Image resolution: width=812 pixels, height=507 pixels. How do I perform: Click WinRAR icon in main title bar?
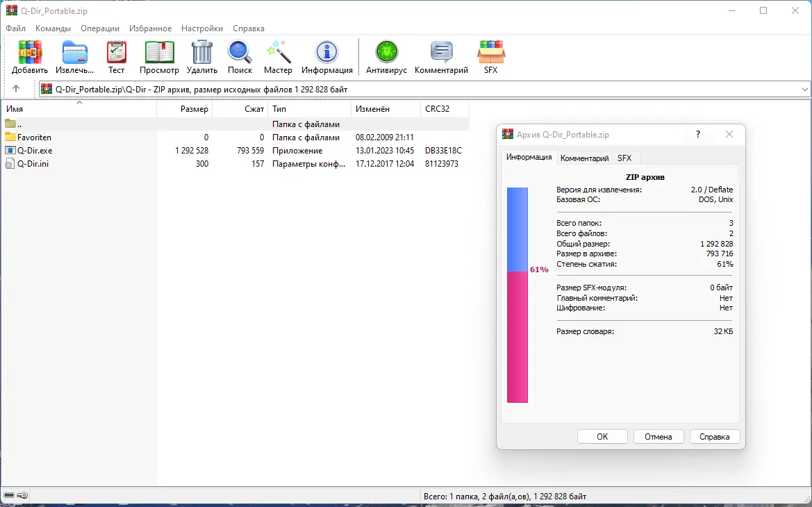[11, 10]
